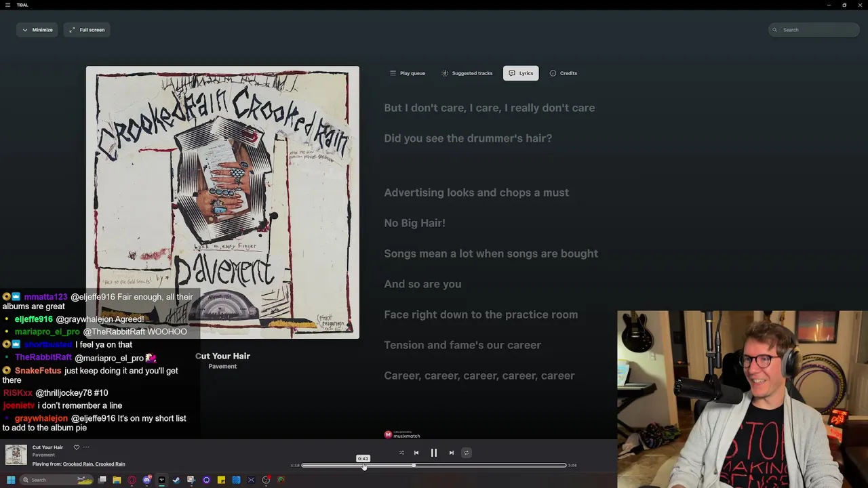Screen dimensions: 868x488
Task: Click Pavement in the bottom player bar
Action: coord(43,455)
